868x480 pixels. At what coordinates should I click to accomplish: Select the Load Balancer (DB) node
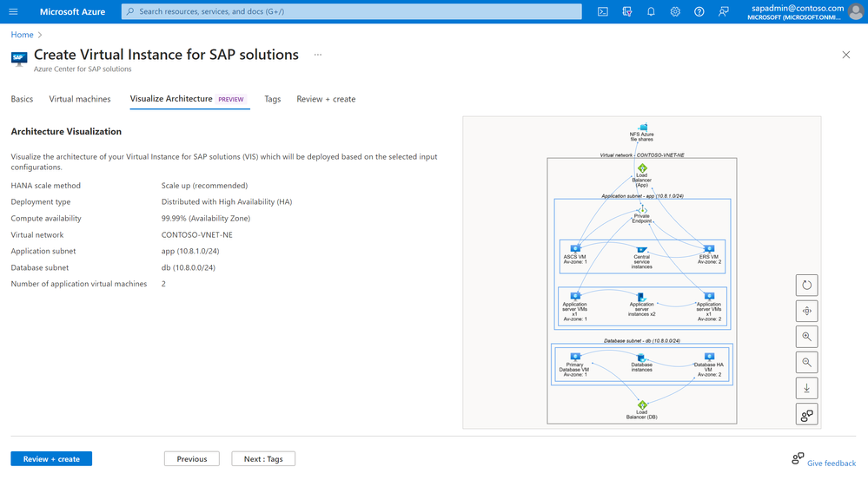(x=642, y=411)
